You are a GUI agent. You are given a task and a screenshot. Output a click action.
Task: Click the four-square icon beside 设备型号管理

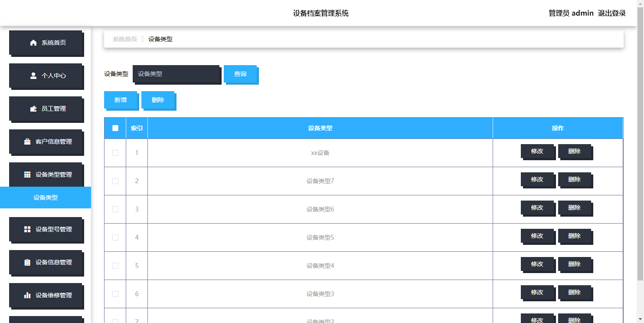click(27, 229)
